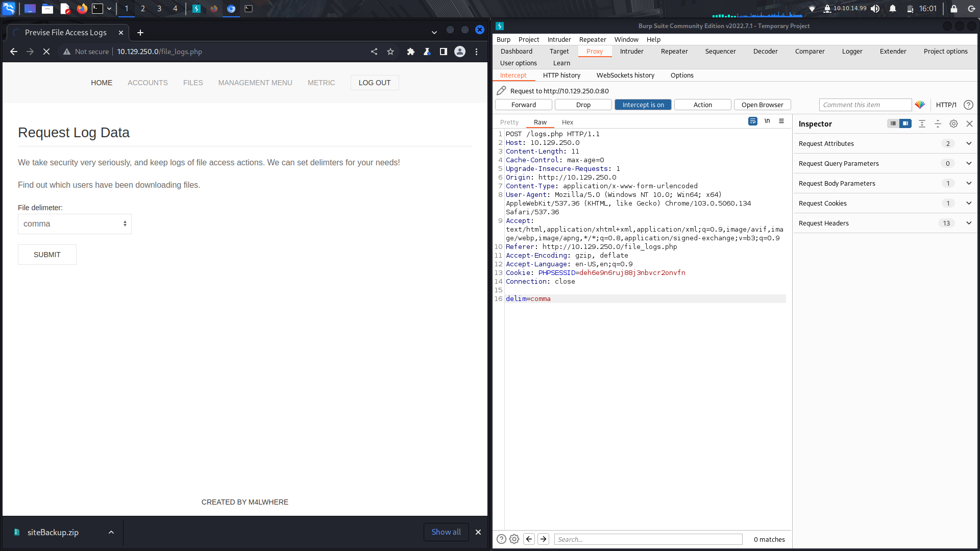Image resolution: width=980 pixels, height=551 pixels.
Task: Open the File delimeter dropdown
Action: (75, 223)
